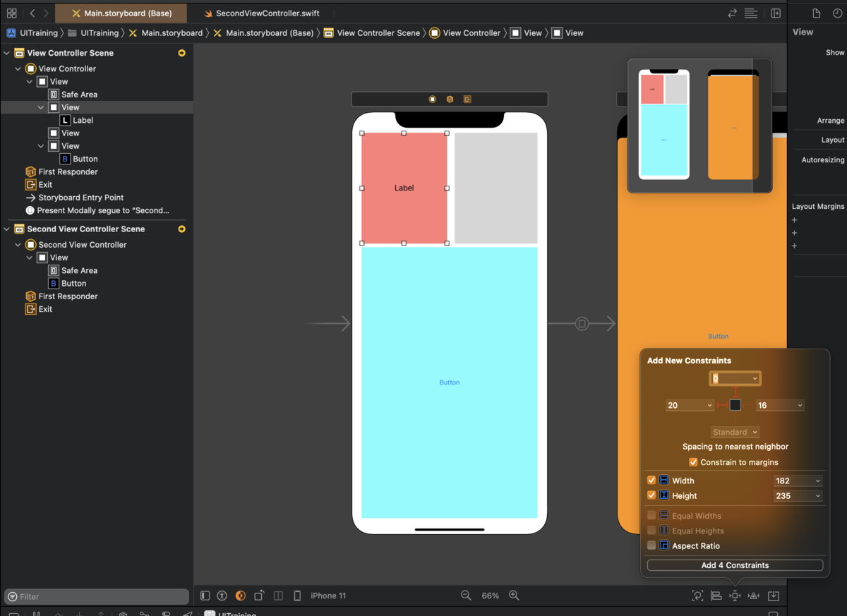Choose the iPhone 11 device
This screenshot has width=847, height=616.
tap(328, 596)
